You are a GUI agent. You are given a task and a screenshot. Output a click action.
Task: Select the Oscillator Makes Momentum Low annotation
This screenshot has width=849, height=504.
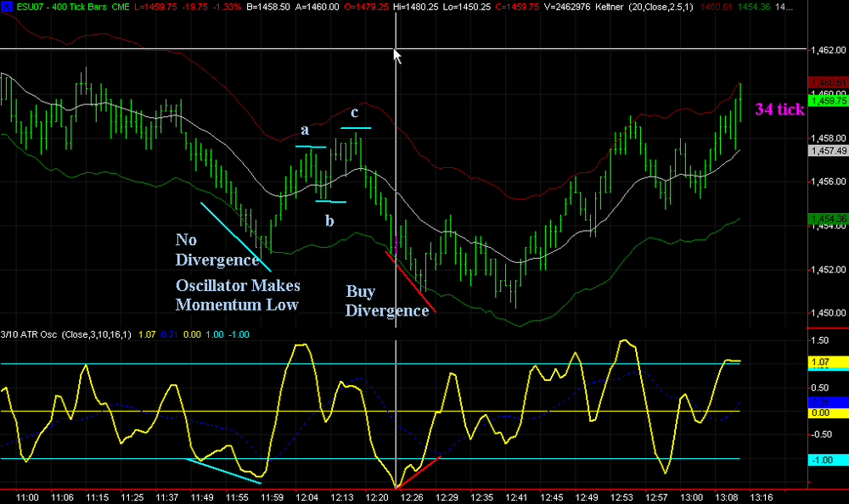pyautogui.click(x=238, y=295)
